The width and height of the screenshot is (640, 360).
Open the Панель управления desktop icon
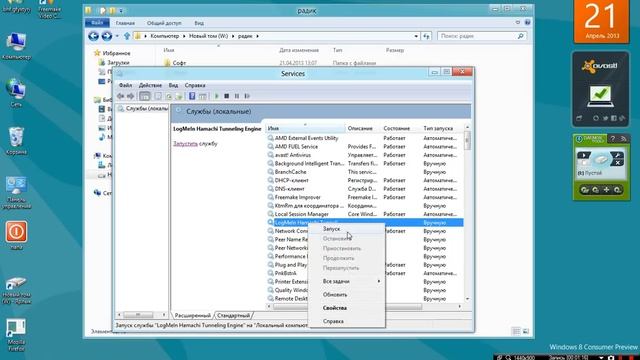[16, 193]
